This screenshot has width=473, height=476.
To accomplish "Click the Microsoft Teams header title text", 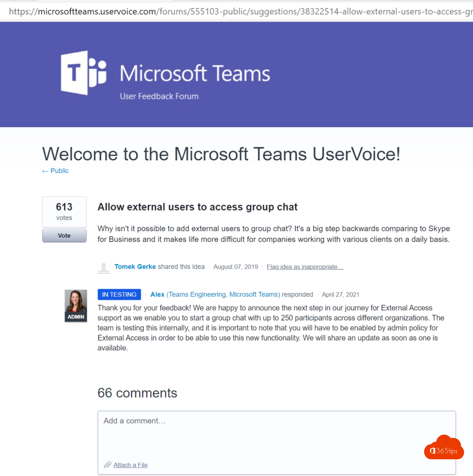I will [x=195, y=74].
